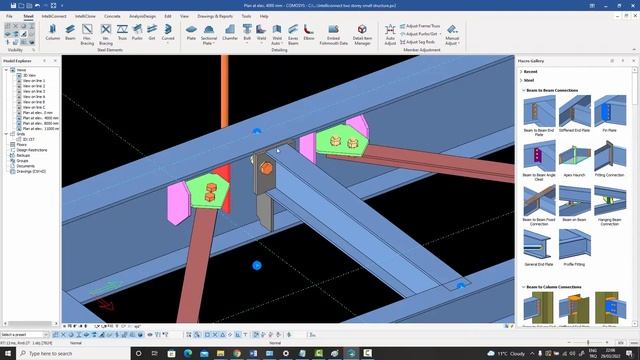Open Chrome from the taskbar
The height and width of the screenshot is (360, 640).
(237, 353)
